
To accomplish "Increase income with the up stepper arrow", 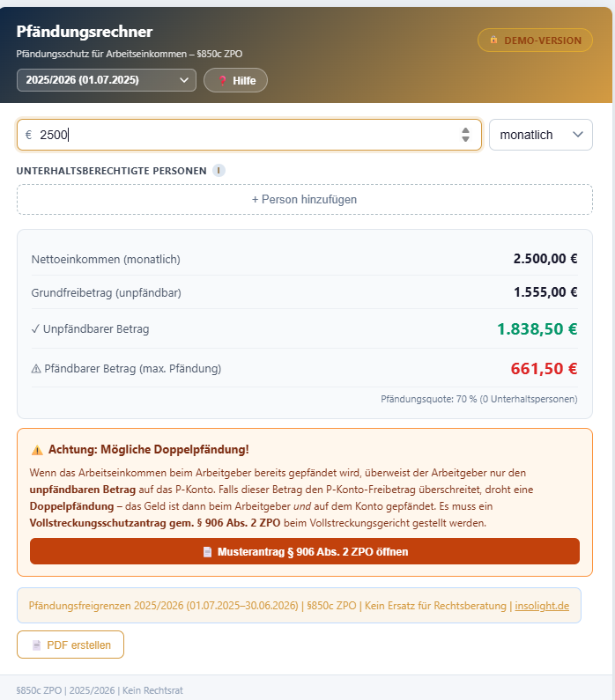I will click(x=465, y=130).
